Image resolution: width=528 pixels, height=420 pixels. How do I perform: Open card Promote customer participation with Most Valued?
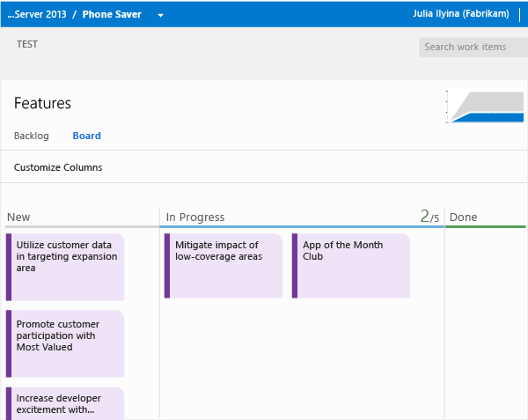[65, 343]
